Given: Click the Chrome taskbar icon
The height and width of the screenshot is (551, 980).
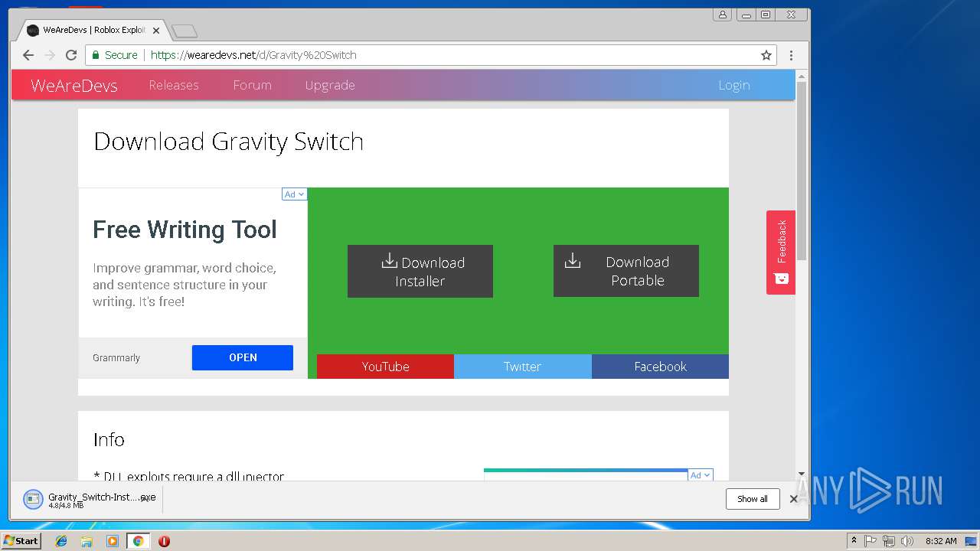Looking at the screenshot, I should coord(139,541).
